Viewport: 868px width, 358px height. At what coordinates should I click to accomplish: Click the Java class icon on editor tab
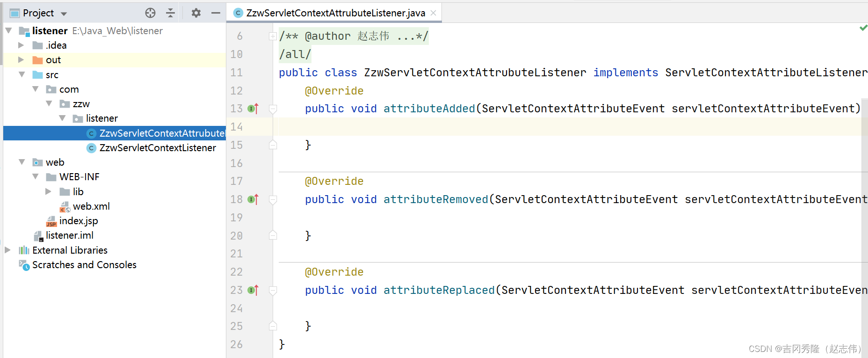coord(238,13)
